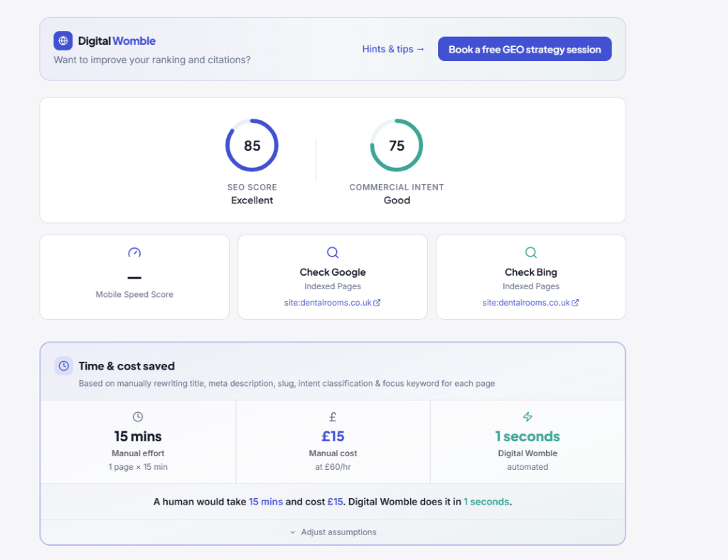
Task: Click '1 page × 15 min' text
Action: coord(138,467)
